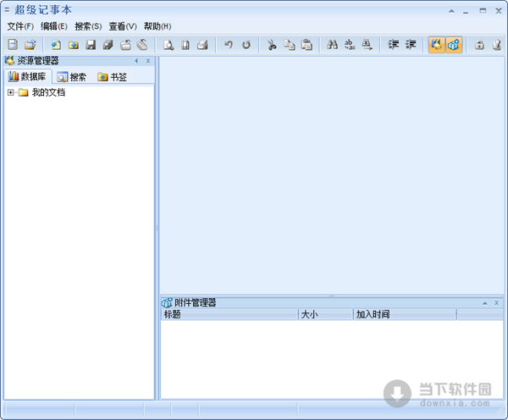The width and height of the screenshot is (508, 420).
Task: Close the 资源管理器 panel
Action: click(x=148, y=61)
